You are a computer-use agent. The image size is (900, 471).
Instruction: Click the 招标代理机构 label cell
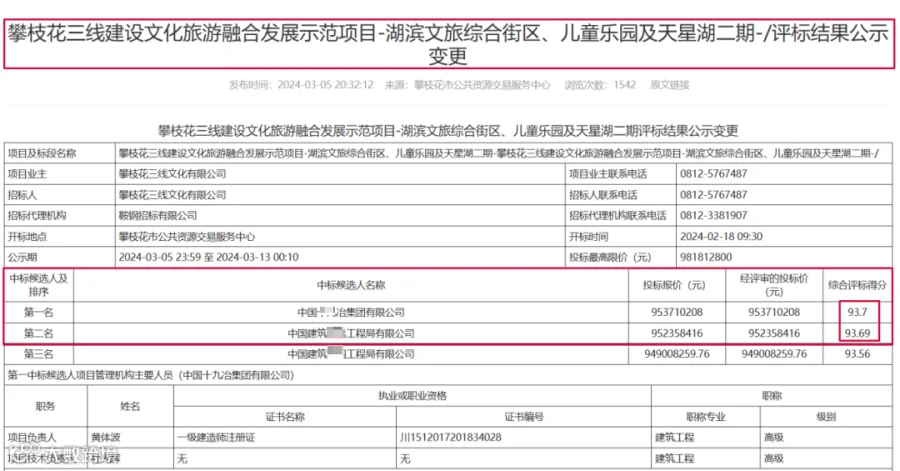(60, 216)
